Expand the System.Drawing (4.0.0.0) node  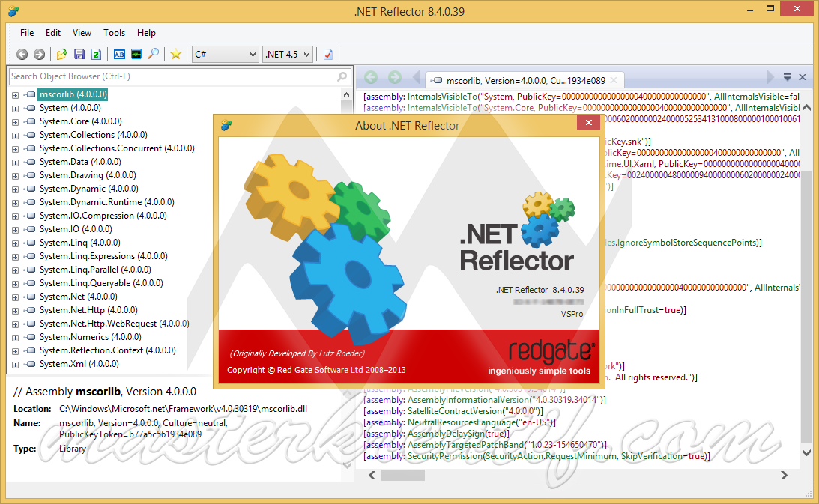tap(15, 176)
